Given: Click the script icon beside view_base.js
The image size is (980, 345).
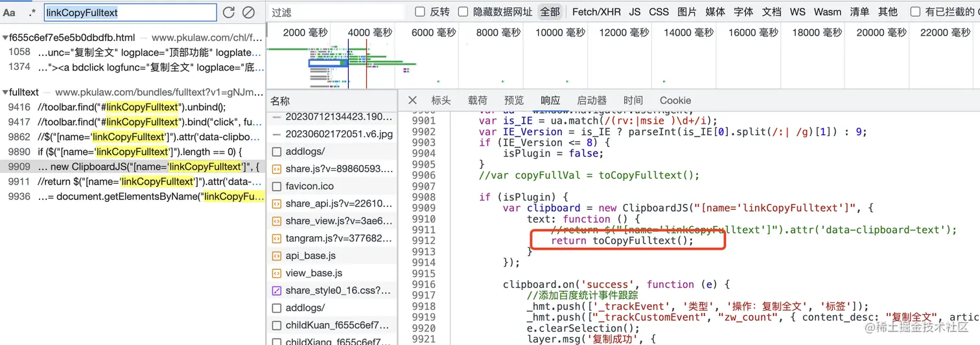Looking at the screenshot, I should [277, 273].
